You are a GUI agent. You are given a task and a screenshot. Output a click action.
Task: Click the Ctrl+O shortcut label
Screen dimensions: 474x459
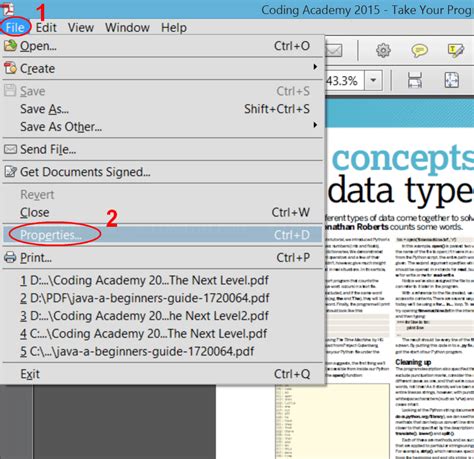point(292,46)
